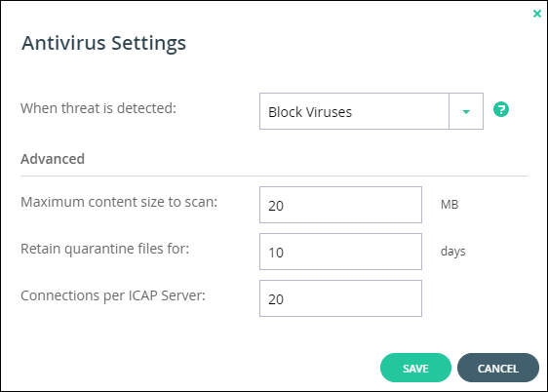Click the 'When threat is detected' label
Screen dimensions: 548x392
pyautogui.click(x=98, y=108)
